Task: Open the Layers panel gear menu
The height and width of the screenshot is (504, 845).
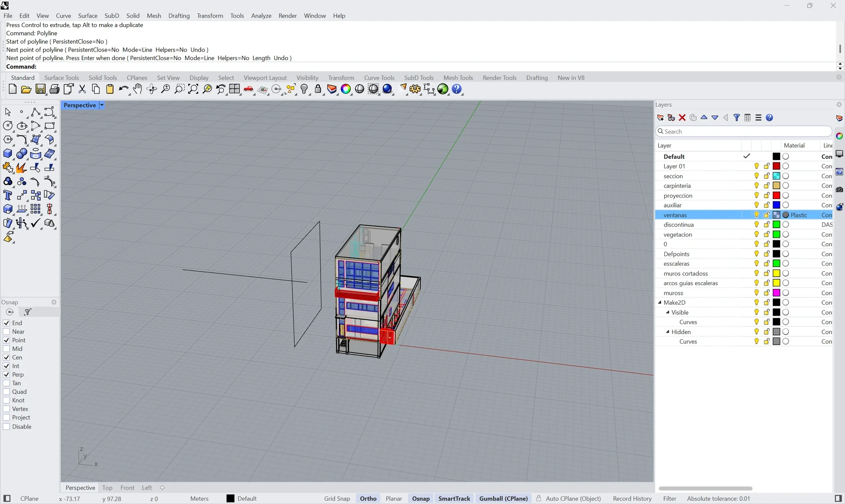Action: (x=839, y=105)
